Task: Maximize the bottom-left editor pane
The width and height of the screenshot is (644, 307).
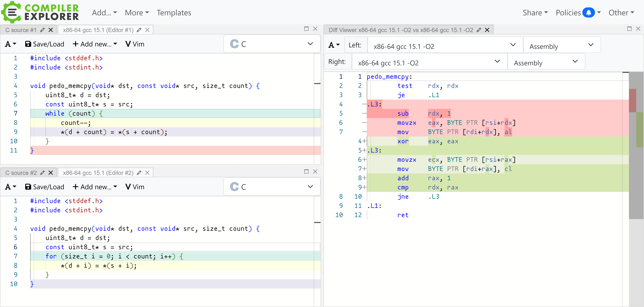Action: (x=306, y=171)
